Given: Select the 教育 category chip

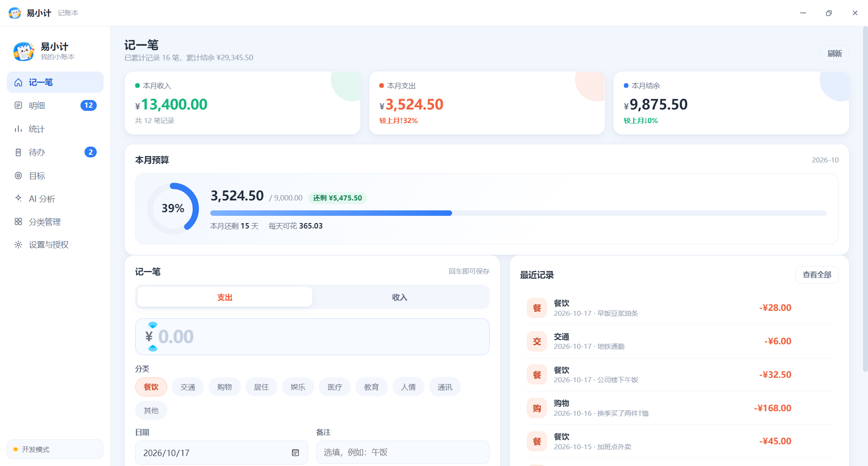Looking at the screenshot, I should pyautogui.click(x=372, y=387).
